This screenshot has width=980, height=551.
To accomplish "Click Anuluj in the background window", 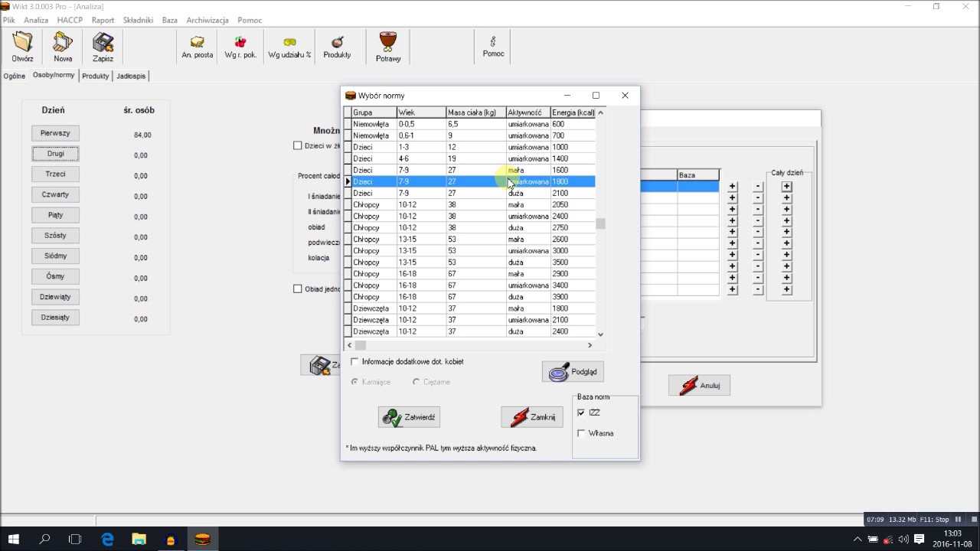I will 699,385.
